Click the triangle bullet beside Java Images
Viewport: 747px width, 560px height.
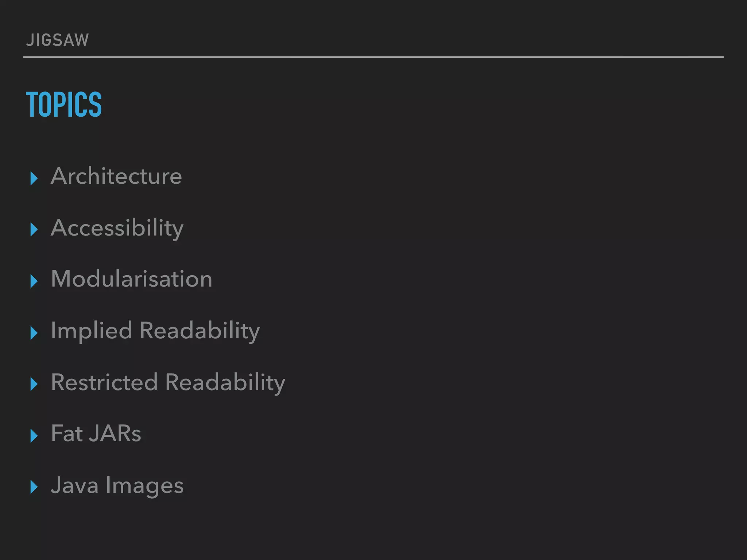[34, 487]
